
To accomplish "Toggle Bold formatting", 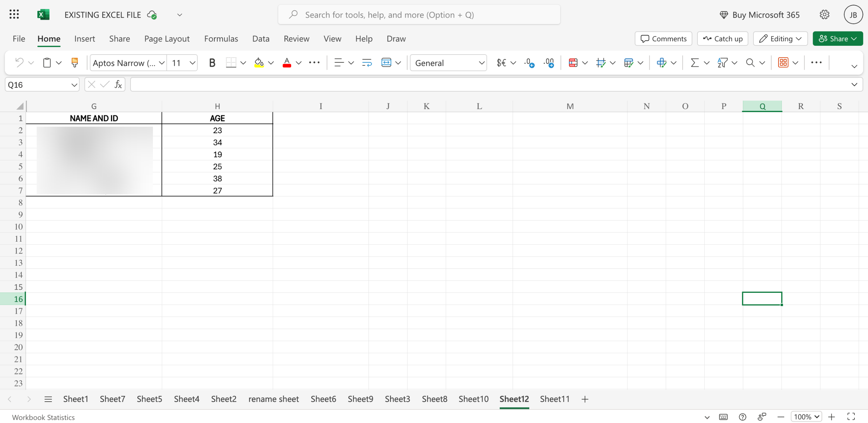I will click(x=212, y=63).
